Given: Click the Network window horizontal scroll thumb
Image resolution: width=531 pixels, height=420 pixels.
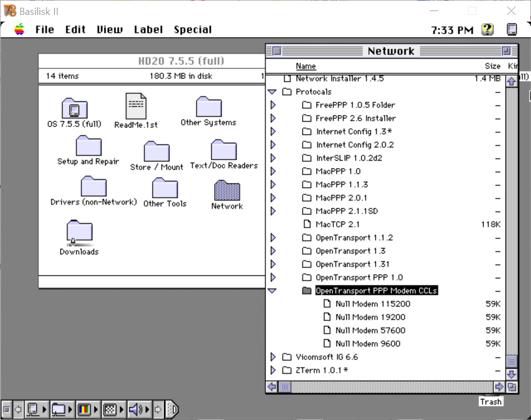Looking at the screenshot, I should coord(285,387).
